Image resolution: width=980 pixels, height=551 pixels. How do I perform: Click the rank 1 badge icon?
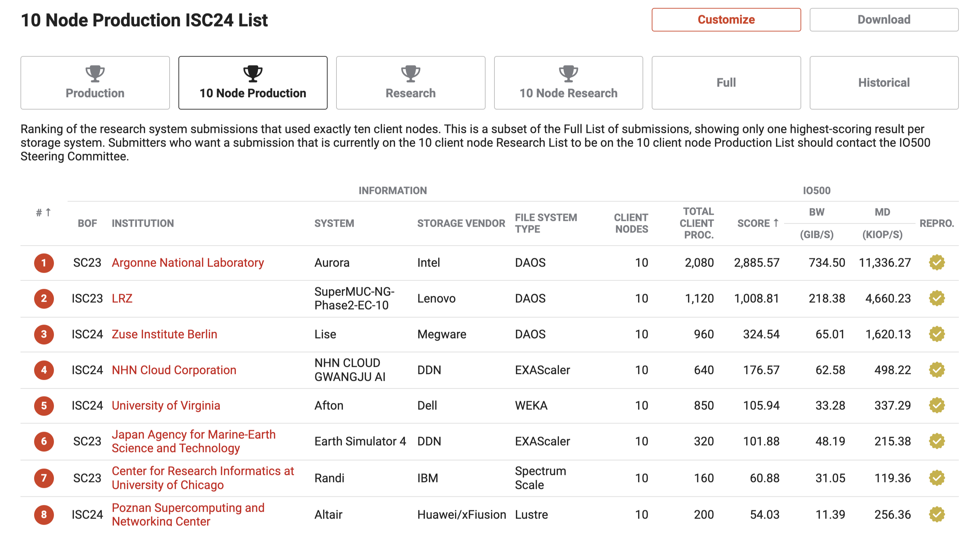click(x=44, y=263)
